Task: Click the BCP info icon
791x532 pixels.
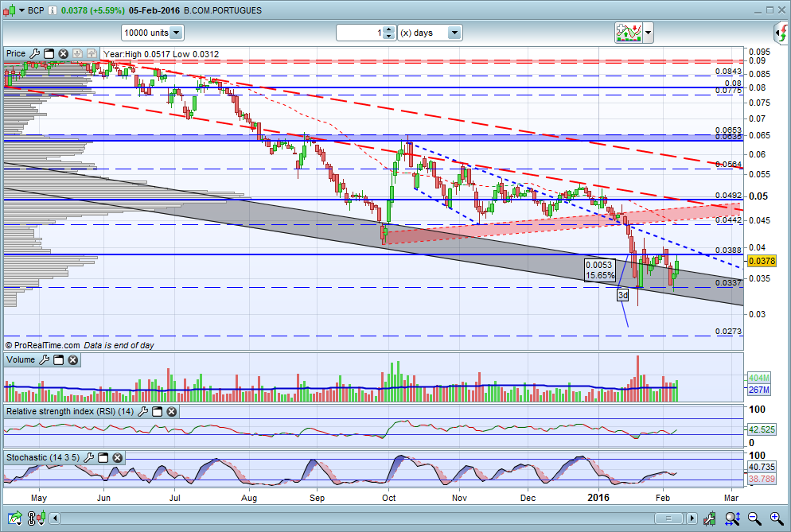Action: click(x=52, y=10)
